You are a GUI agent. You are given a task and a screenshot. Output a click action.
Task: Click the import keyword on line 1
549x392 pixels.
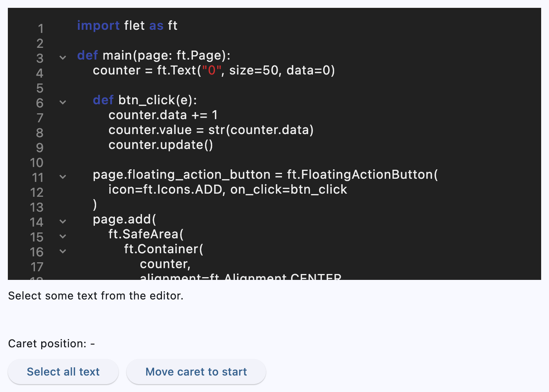click(x=98, y=25)
